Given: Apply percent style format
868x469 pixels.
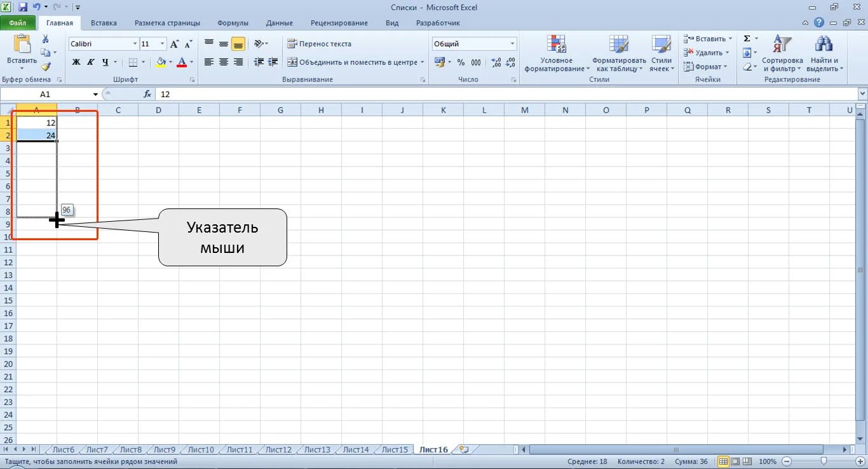Looking at the screenshot, I should pos(461,62).
